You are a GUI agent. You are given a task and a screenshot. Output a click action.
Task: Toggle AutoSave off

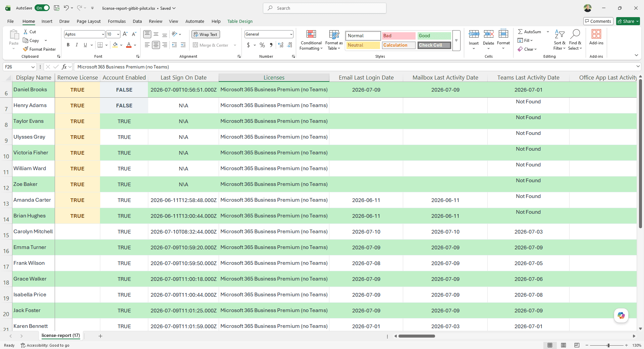tap(43, 8)
